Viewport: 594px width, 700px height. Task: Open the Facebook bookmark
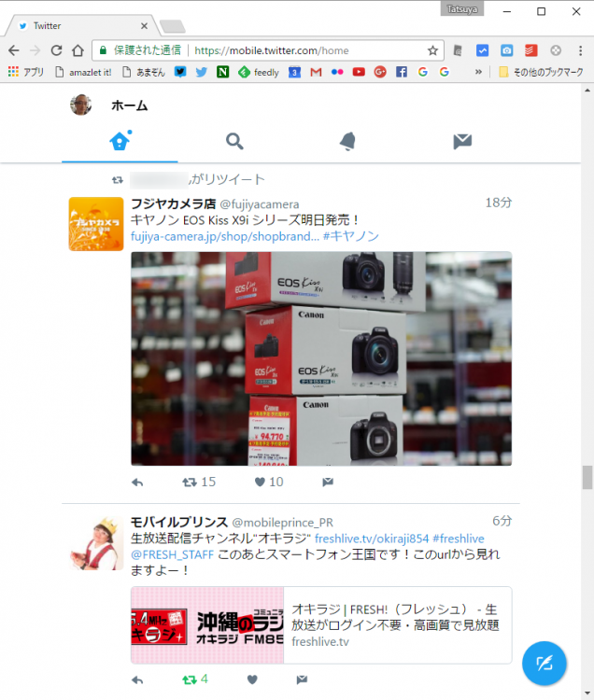pos(402,72)
